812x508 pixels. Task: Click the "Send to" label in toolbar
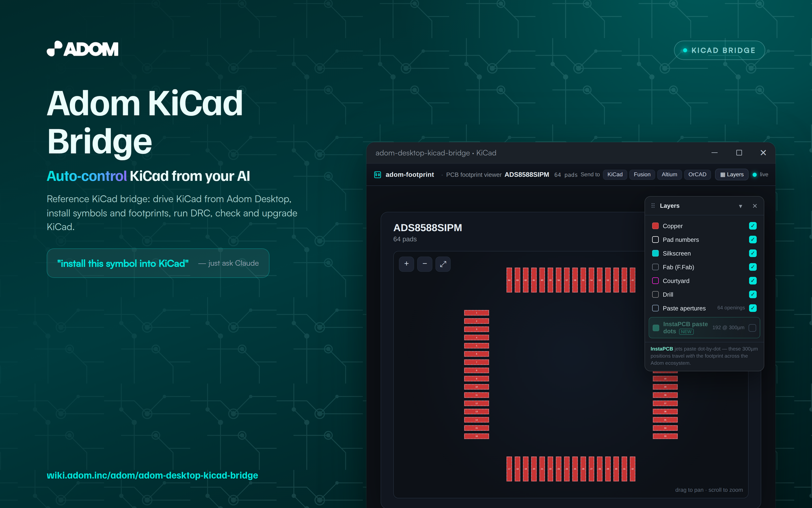(590, 175)
